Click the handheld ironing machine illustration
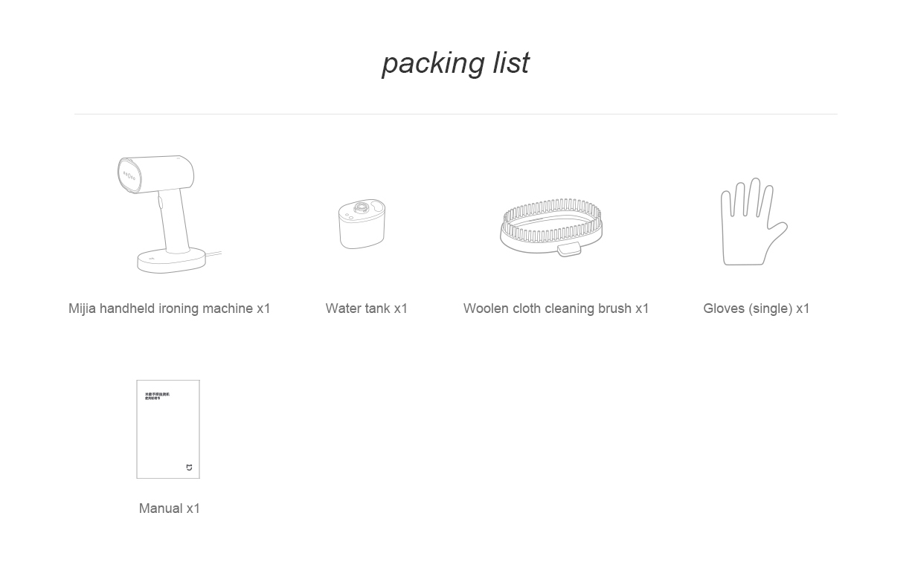The height and width of the screenshot is (588, 912). pos(170,214)
